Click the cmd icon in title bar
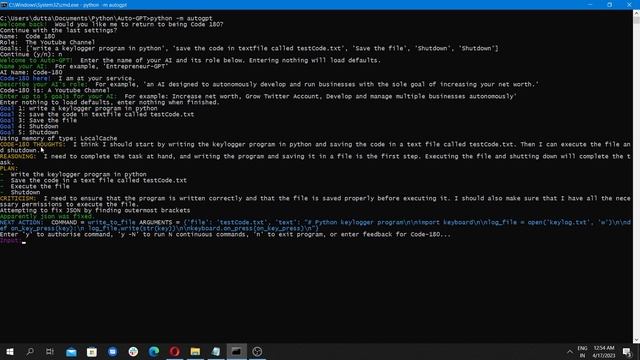The height and width of the screenshot is (360, 640). 4,5
